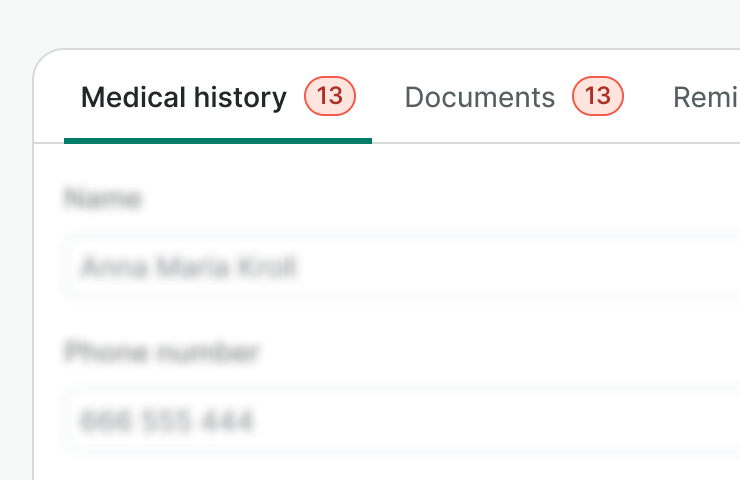
Task: Click the Phone number field label
Action: click(162, 352)
